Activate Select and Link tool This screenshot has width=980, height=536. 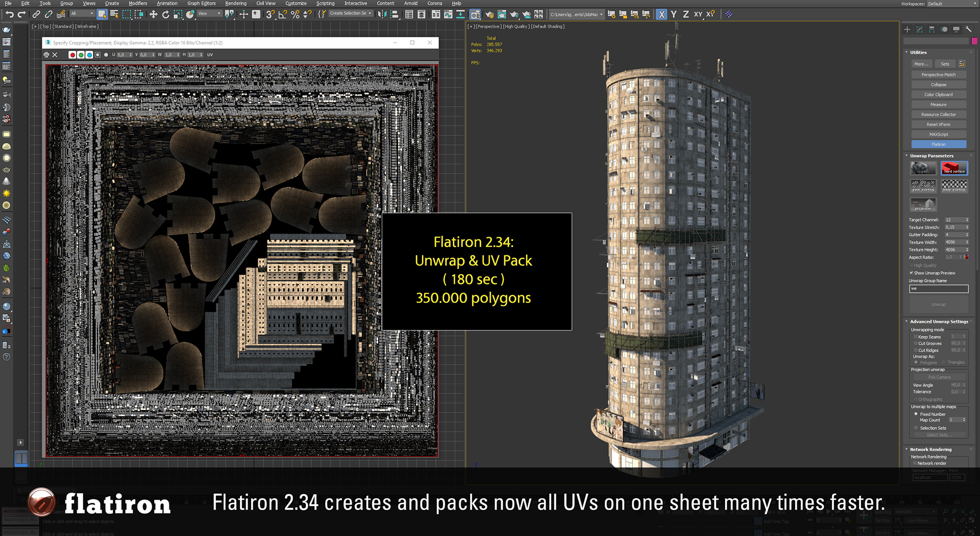pyautogui.click(x=36, y=14)
